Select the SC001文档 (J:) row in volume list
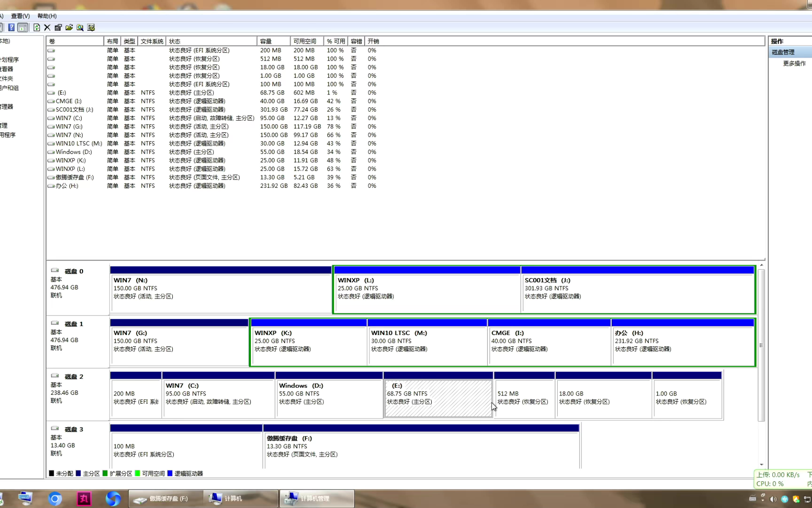Image resolution: width=812 pixels, height=508 pixels. click(x=74, y=110)
